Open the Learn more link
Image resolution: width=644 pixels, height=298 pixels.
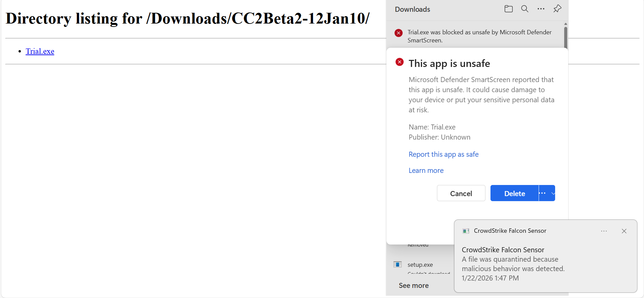pos(426,171)
